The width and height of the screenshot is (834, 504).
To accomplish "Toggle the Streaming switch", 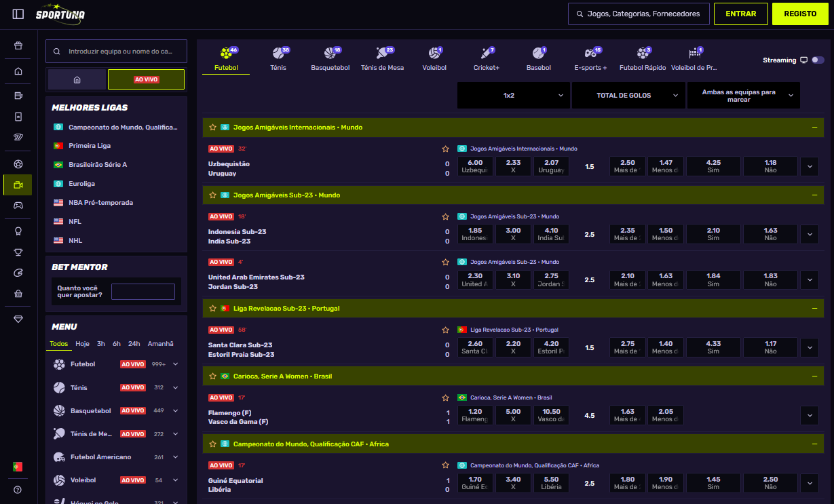I will [818, 60].
